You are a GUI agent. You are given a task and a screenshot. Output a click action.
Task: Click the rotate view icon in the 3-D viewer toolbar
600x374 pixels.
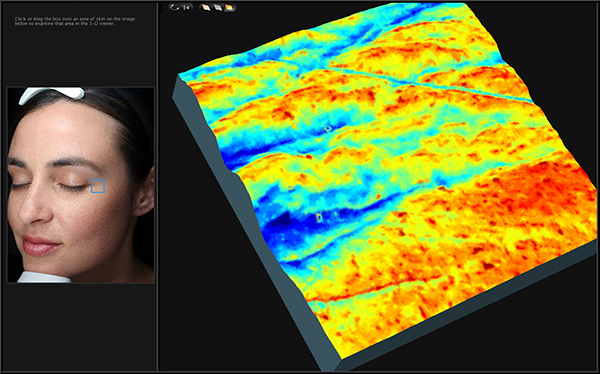pos(175,7)
